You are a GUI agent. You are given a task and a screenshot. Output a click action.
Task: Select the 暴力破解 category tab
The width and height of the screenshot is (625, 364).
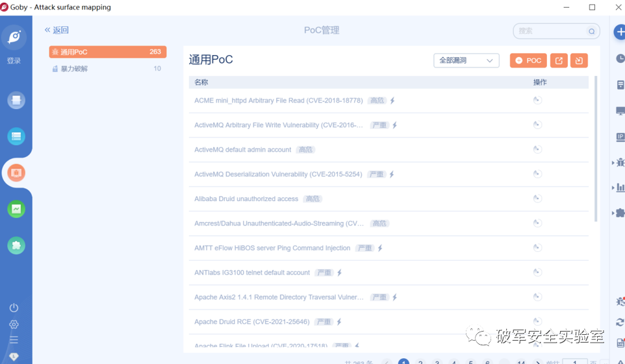click(108, 69)
